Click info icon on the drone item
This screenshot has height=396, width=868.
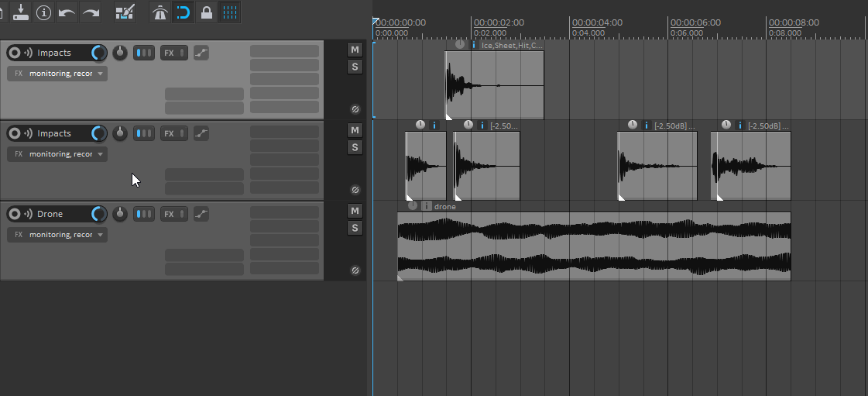point(426,206)
